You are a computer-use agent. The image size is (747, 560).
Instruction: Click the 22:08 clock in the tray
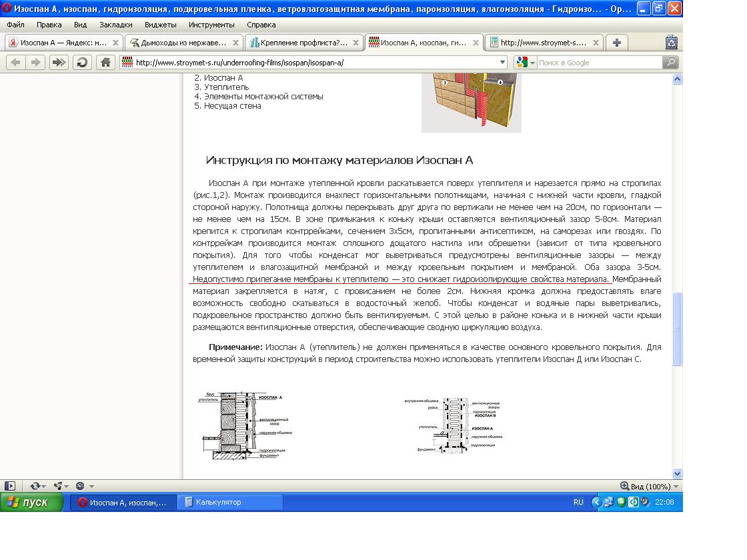(664, 502)
